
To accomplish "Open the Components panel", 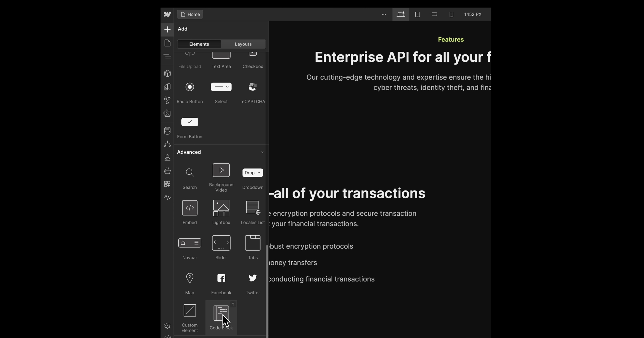I will coord(167,73).
